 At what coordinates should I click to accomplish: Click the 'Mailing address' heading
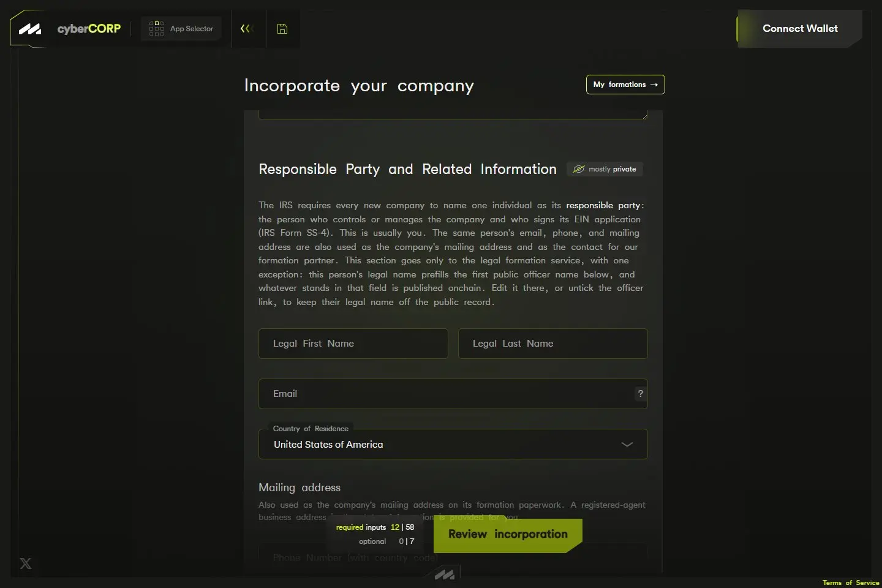pyautogui.click(x=300, y=488)
